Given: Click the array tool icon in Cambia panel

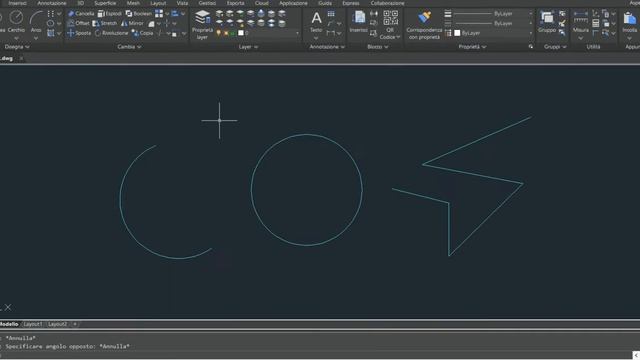Looking at the screenshot, I should pyautogui.click(x=159, y=13).
